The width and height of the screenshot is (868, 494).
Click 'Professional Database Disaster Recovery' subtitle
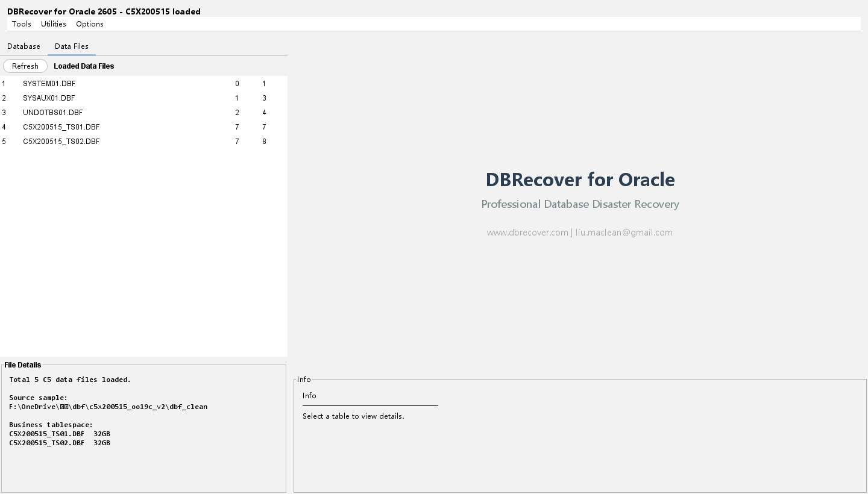(580, 204)
